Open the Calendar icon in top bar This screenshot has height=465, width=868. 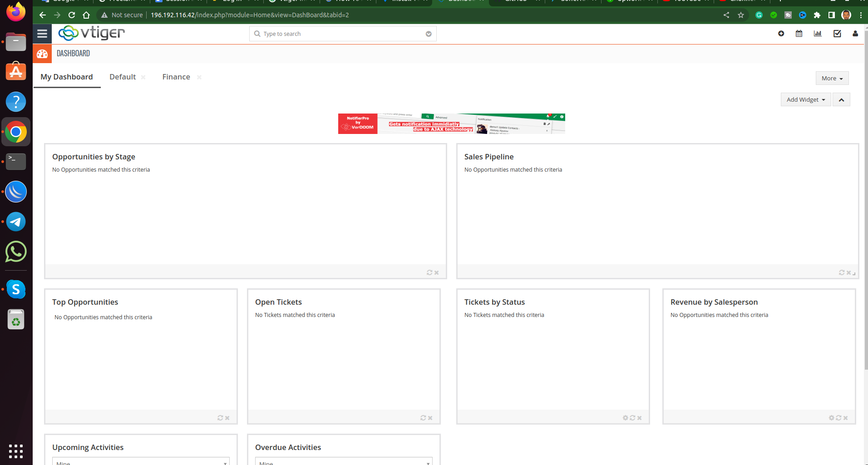[799, 34]
